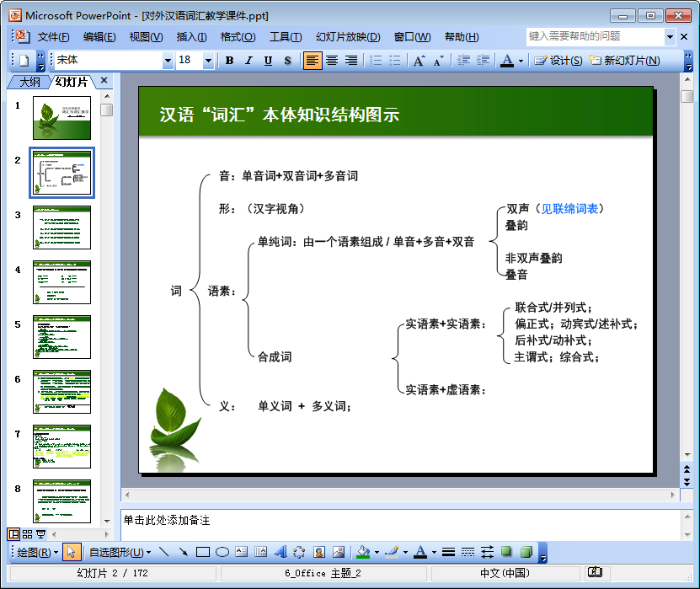
Task: Select the Rectangle drawing tool
Action: [203, 553]
